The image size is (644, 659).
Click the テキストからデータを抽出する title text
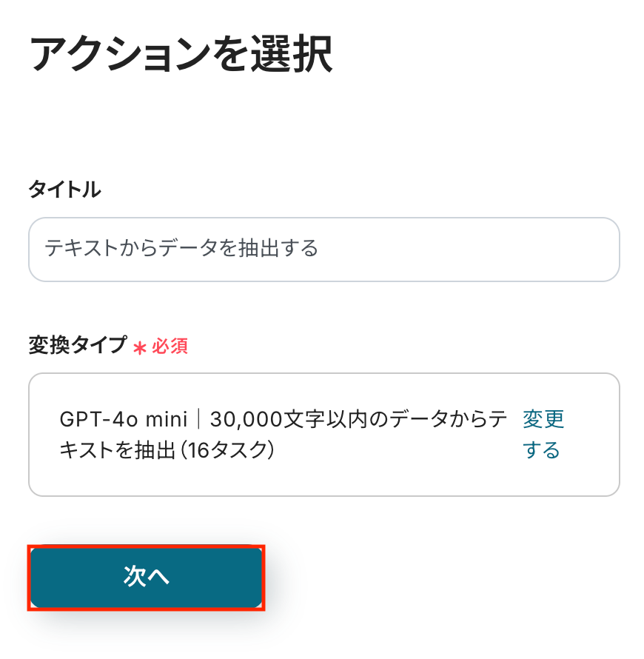pyautogui.click(x=181, y=249)
